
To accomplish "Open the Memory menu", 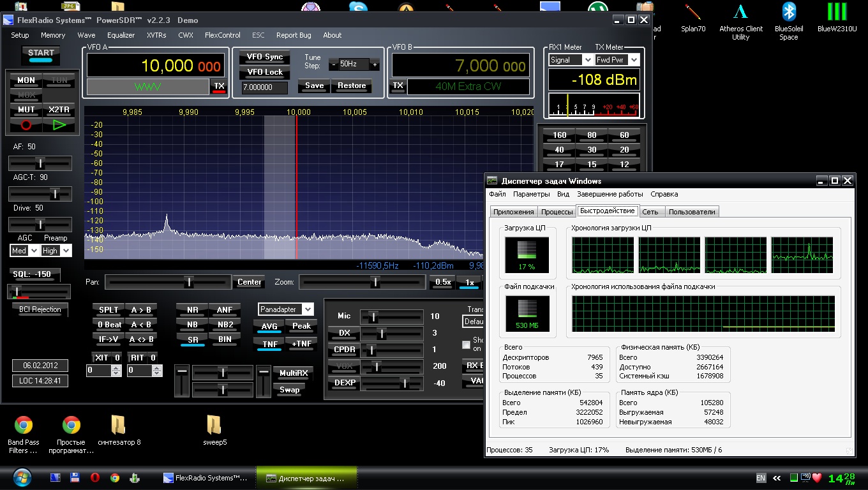I will pos(53,35).
